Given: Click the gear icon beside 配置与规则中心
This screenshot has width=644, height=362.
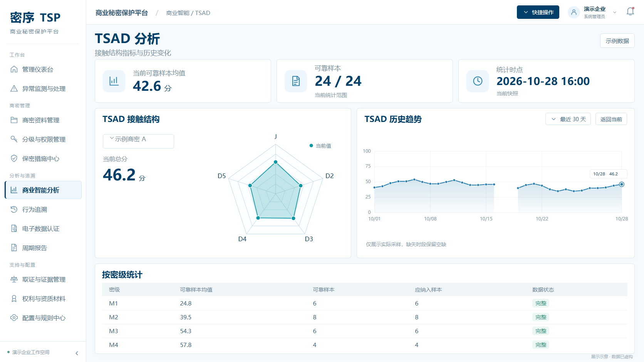Looking at the screenshot, I should coord(14,318).
